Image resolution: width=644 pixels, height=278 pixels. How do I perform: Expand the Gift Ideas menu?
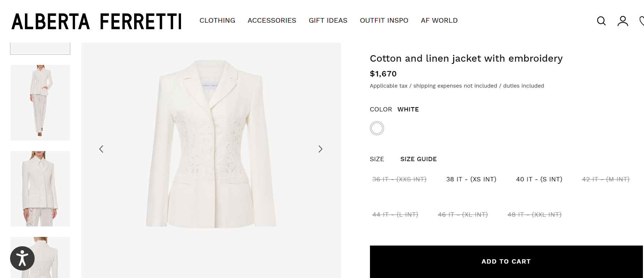(328, 21)
